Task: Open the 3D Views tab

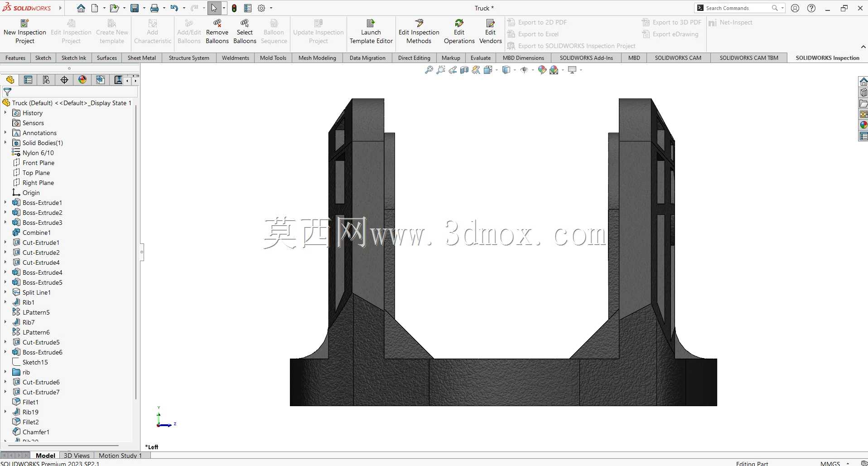Action: (77, 456)
